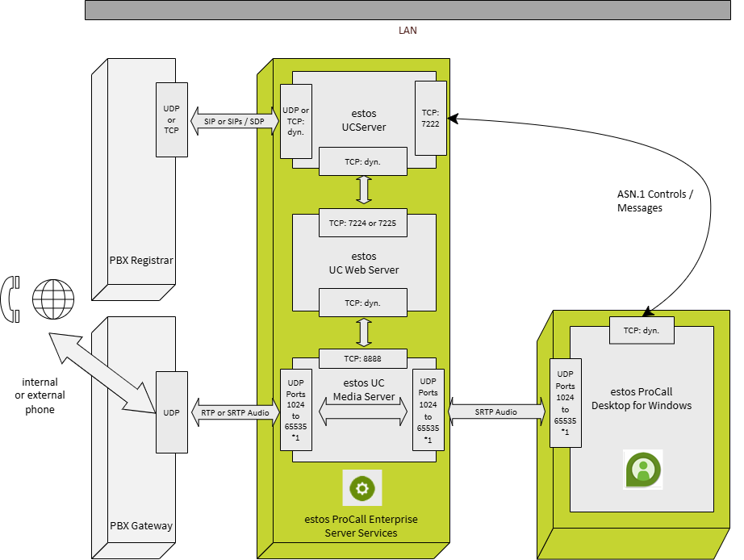Select the TCP: 7222 port box
Image resolution: width=744 pixels, height=560 pixels.
[x=430, y=118]
